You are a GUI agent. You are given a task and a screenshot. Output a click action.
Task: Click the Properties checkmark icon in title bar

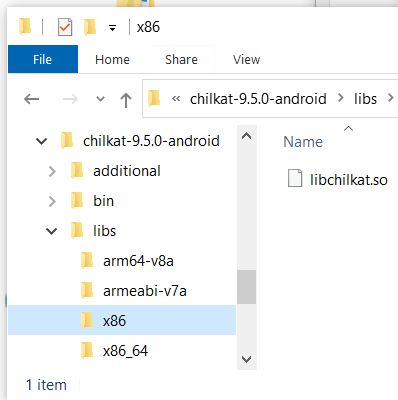[65, 27]
